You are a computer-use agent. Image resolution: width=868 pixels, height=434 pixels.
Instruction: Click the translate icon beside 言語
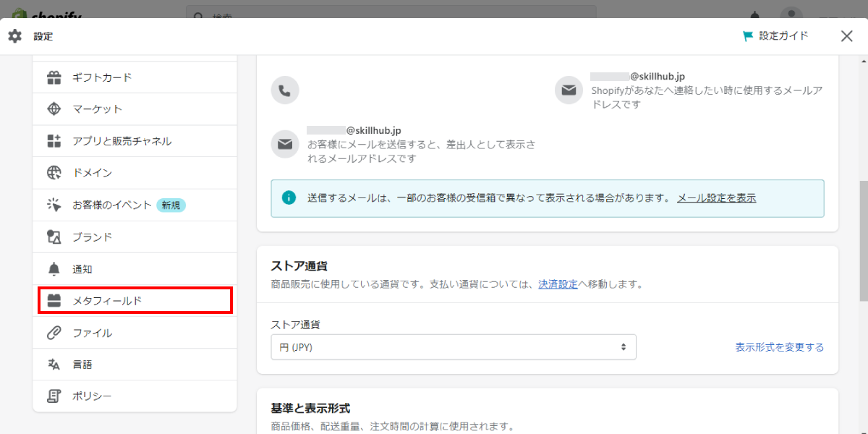click(54, 365)
